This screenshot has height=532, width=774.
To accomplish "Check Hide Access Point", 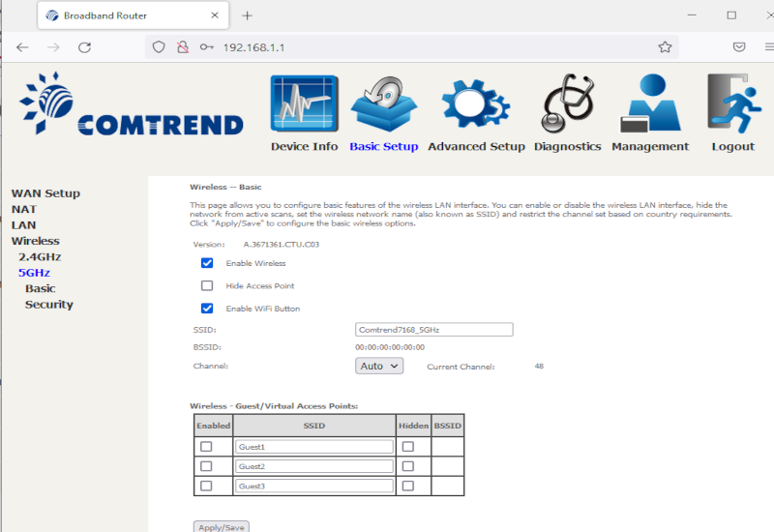I will 207,285.
